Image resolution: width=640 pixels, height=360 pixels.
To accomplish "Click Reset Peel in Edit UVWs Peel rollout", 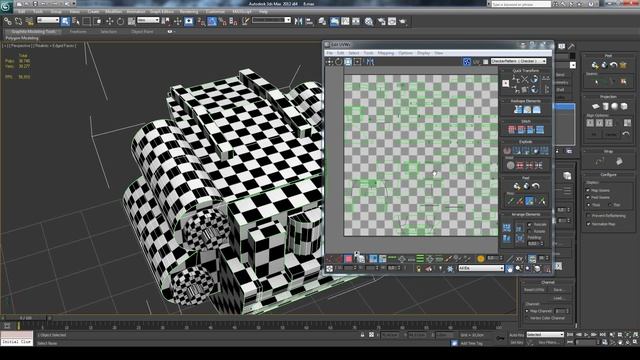I will tap(536, 186).
